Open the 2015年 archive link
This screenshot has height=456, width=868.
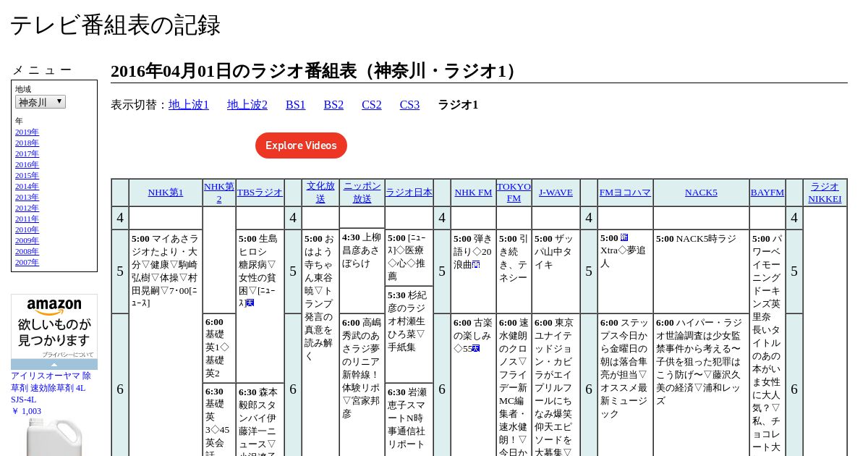click(27, 176)
